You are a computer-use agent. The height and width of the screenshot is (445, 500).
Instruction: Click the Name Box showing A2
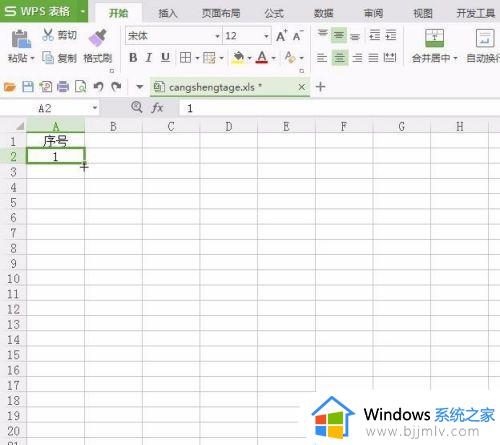[x=45, y=108]
